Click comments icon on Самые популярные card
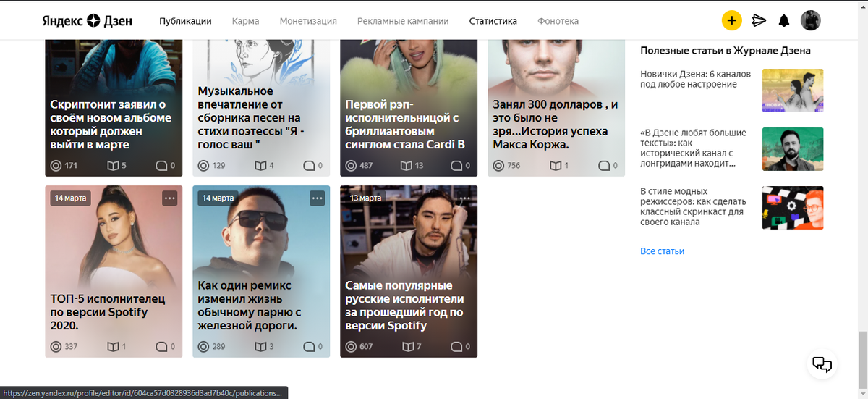 456,347
